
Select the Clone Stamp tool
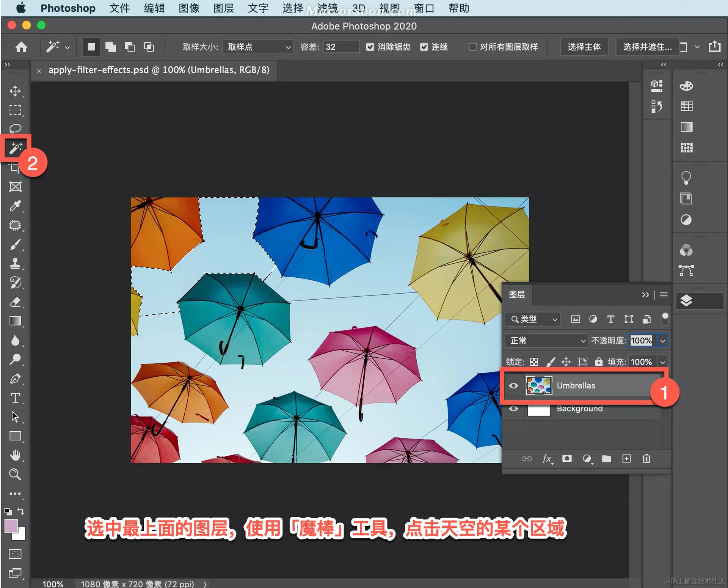(x=15, y=263)
